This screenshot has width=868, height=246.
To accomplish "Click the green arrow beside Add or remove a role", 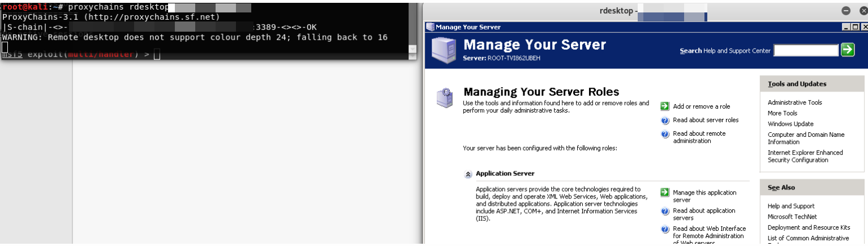I will [x=665, y=106].
